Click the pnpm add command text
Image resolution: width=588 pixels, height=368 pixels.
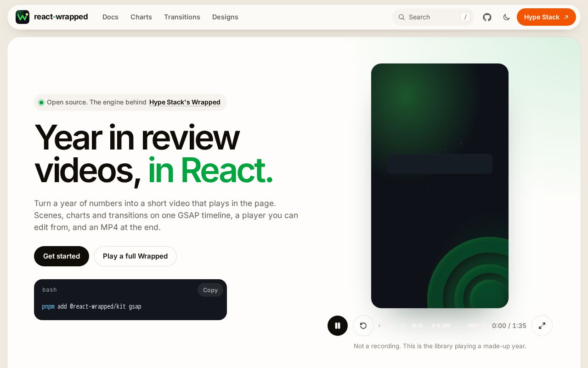(x=91, y=306)
